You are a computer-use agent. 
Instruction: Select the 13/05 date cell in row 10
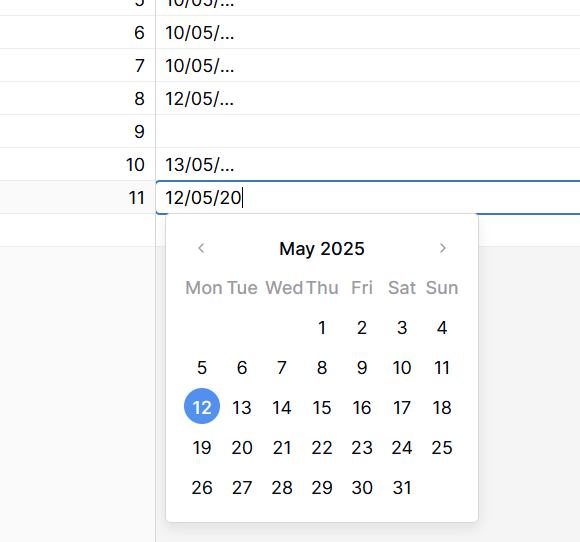coord(368,164)
